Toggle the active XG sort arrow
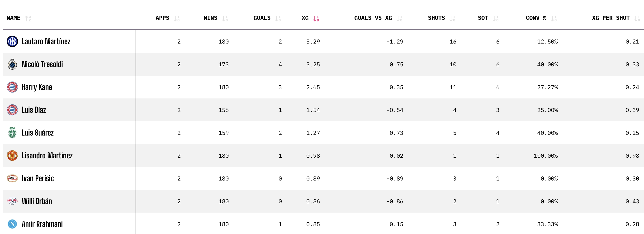Image resolution: width=644 pixels, height=234 pixels. (x=316, y=18)
